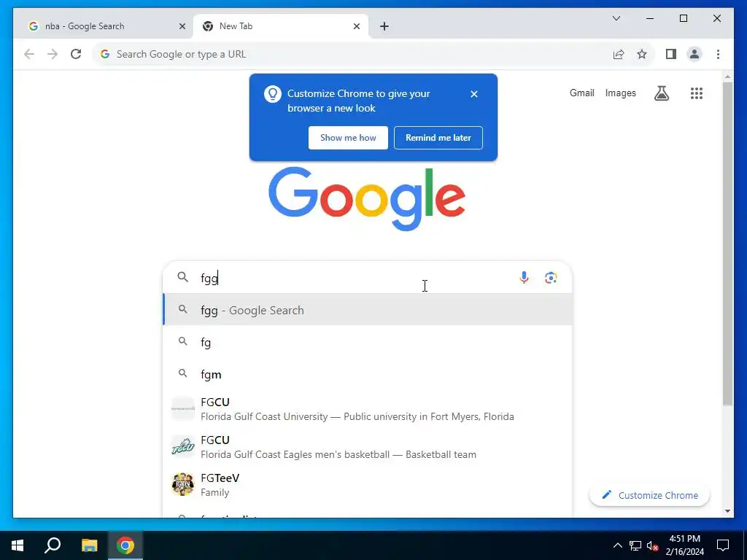Open the Google apps grid
Viewport: 747px width, 560px height.
pyautogui.click(x=697, y=93)
